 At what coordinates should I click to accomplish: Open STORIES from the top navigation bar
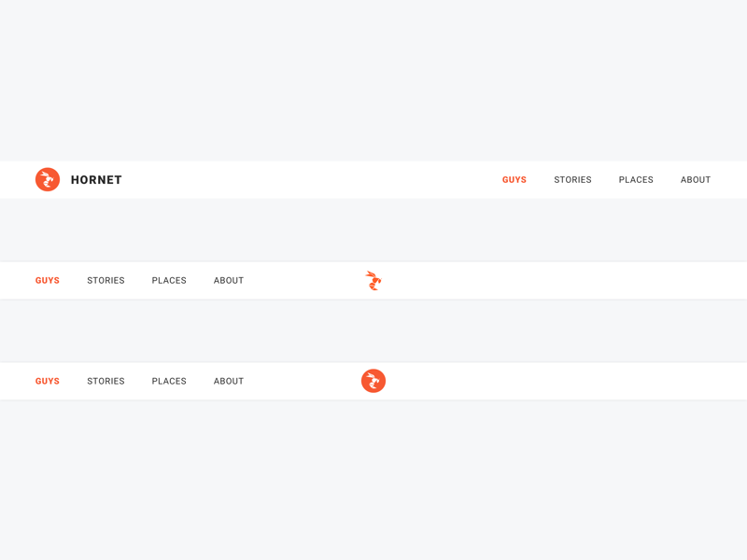tap(572, 179)
